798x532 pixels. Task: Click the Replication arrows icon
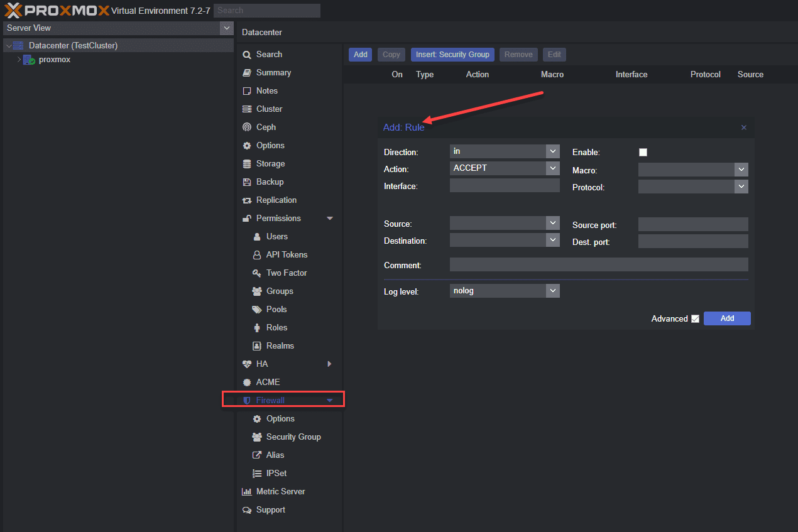pyautogui.click(x=247, y=200)
